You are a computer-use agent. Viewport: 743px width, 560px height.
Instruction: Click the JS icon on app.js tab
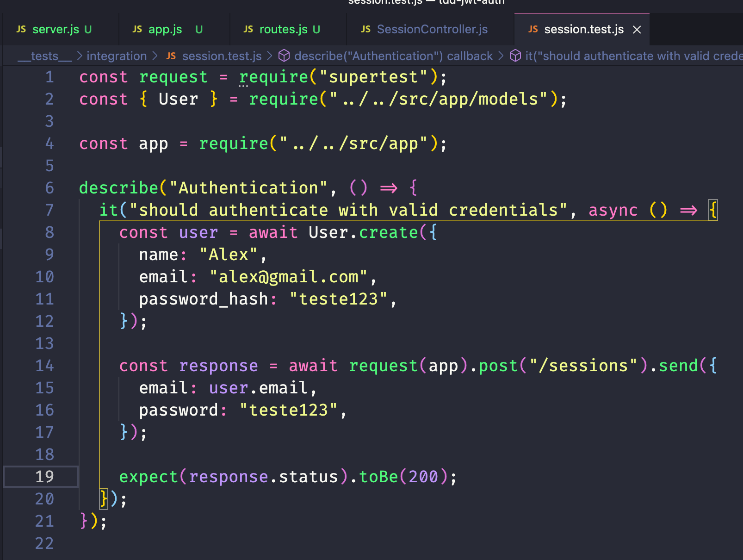137,29
